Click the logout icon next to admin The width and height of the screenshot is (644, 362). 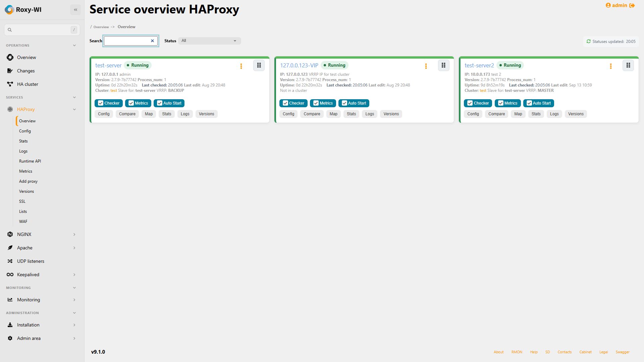pyautogui.click(x=632, y=5)
